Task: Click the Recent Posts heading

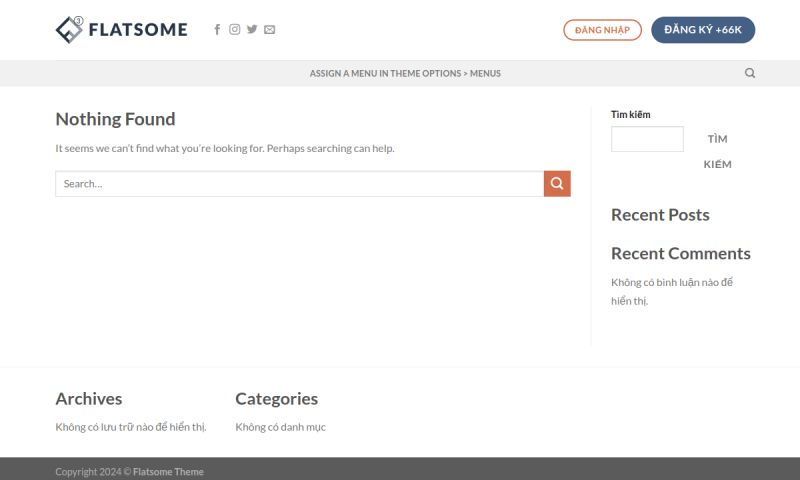Action: (x=660, y=215)
